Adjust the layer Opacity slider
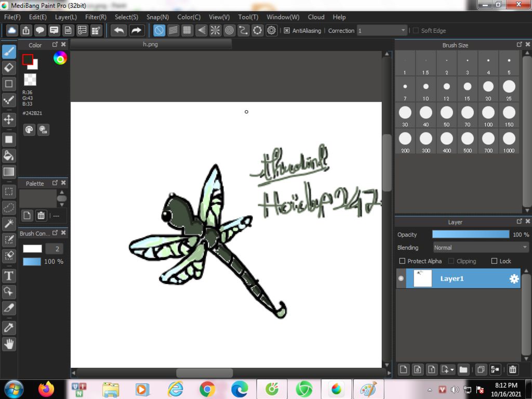The image size is (532, 399). pyautogui.click(x=471, y=235)
